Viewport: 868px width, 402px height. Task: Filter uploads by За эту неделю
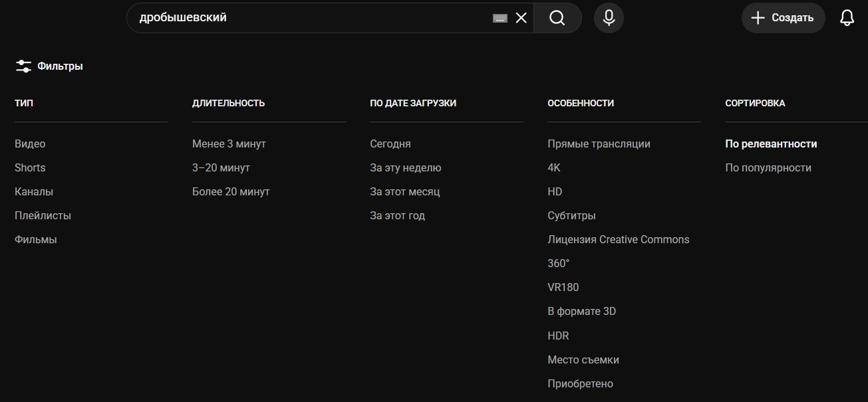pos(406,167)
